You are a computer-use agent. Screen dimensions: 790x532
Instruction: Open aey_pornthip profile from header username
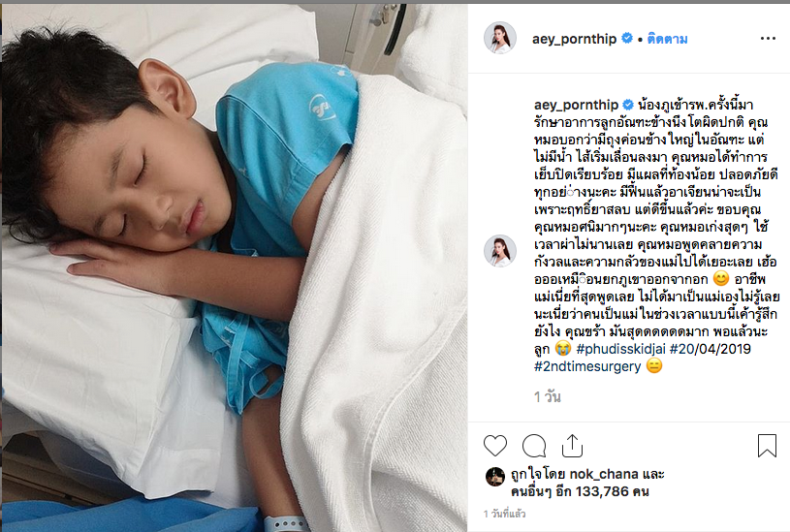tap(575, 39)
